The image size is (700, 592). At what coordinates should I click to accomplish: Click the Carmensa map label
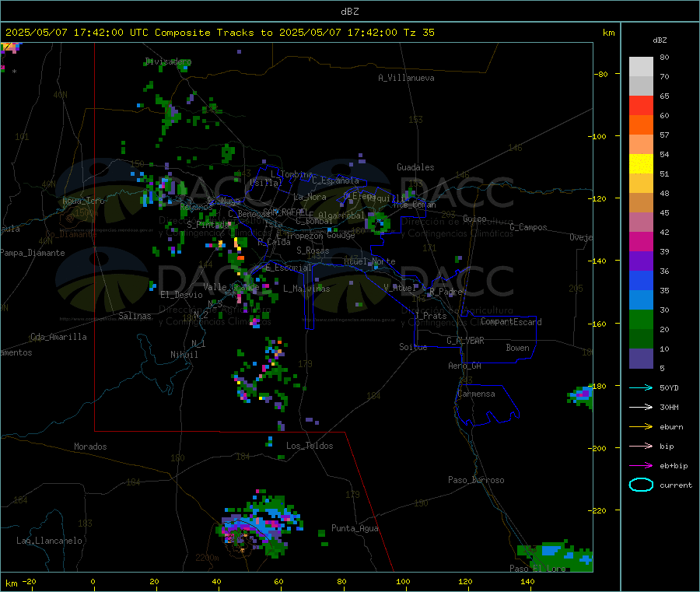476,394
